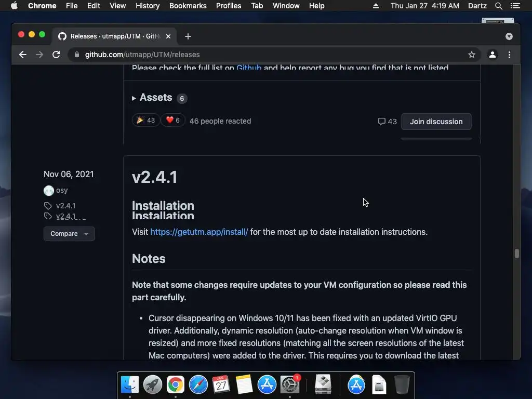Open the v2.4.1 tag link
The width and height of the screenshot is (532, 399).
[x=65, y=206]
